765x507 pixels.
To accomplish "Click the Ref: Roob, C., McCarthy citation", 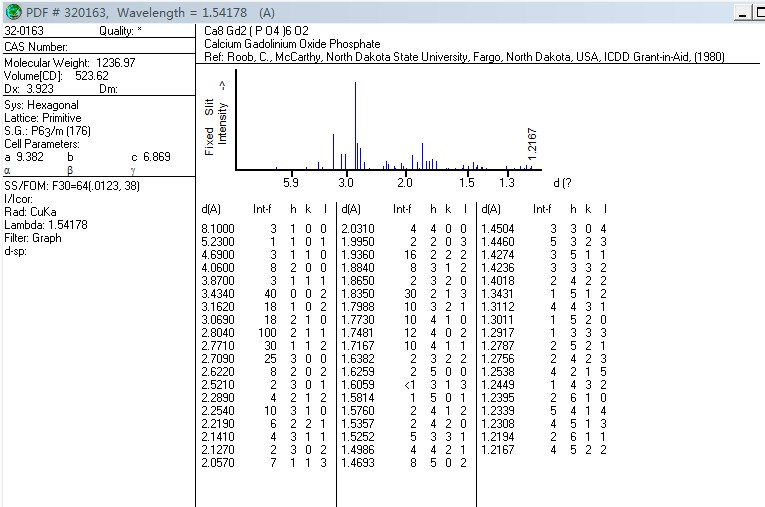I will click(x=464, y=57).
